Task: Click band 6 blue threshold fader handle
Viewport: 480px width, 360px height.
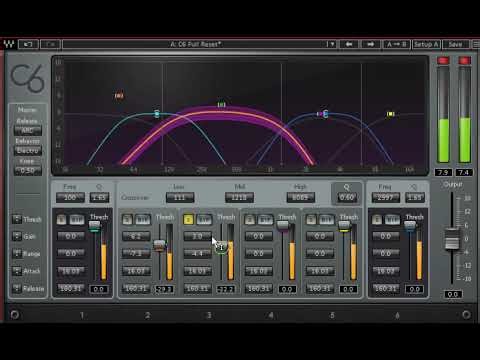Action: point(410,226)
